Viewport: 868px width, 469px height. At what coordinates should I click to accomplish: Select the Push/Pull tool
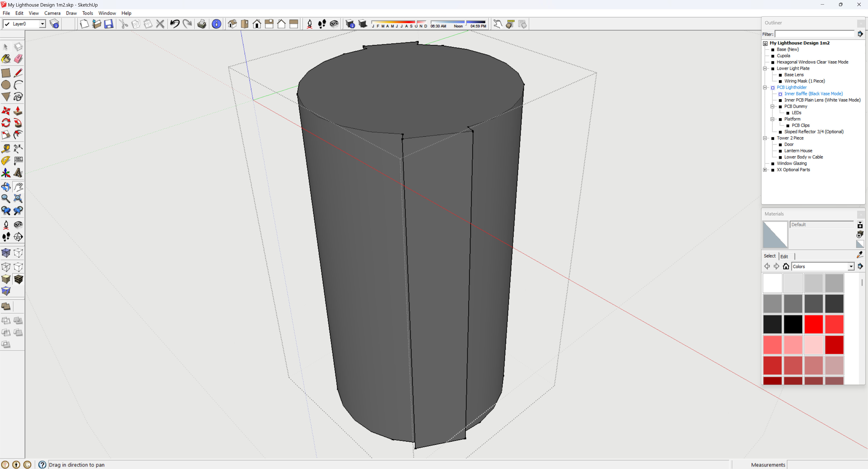18,111
